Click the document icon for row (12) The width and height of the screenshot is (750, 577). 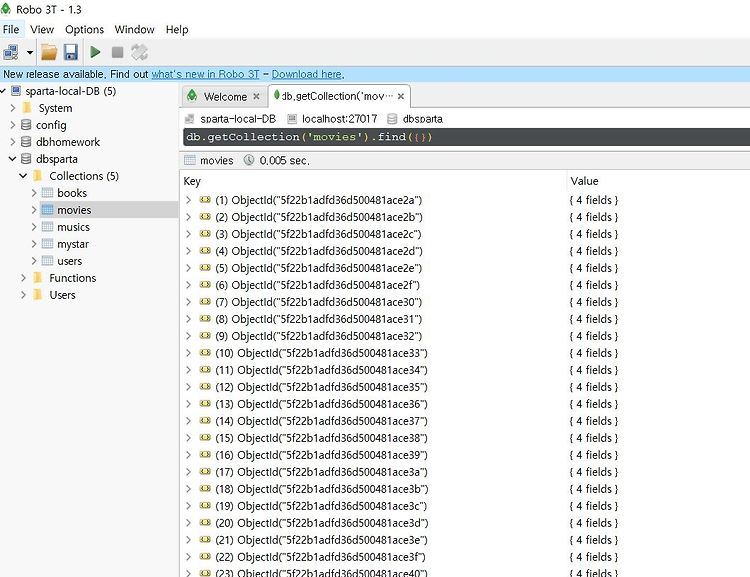tap(205, 387)
